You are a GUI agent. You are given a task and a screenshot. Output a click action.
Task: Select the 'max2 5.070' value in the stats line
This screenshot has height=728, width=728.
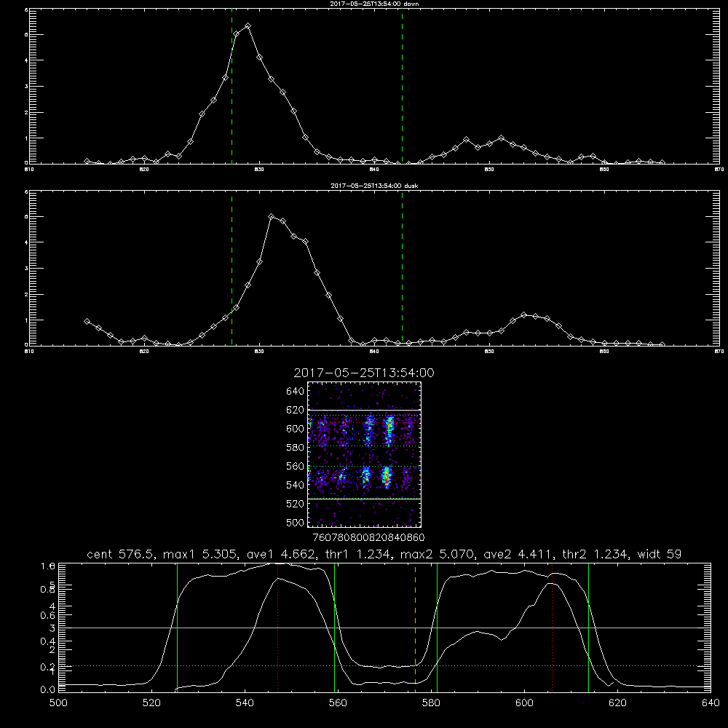[439, 554]
